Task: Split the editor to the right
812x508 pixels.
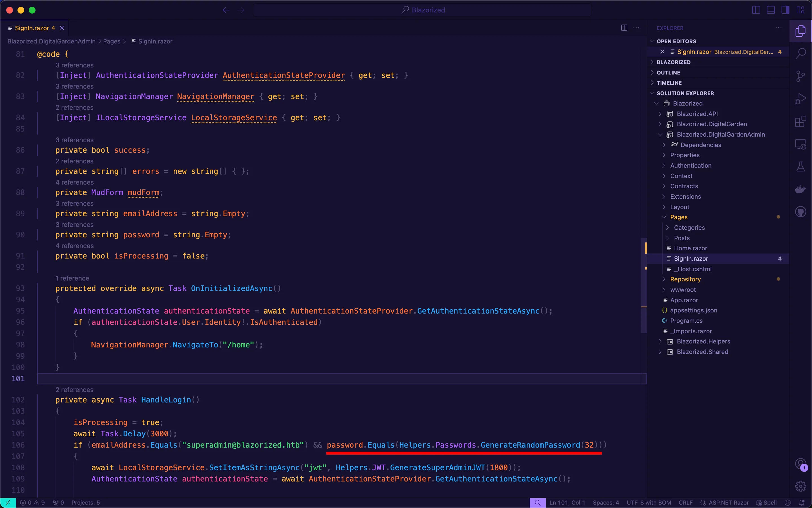Action: pyautogui.click(x=624, y=28)
